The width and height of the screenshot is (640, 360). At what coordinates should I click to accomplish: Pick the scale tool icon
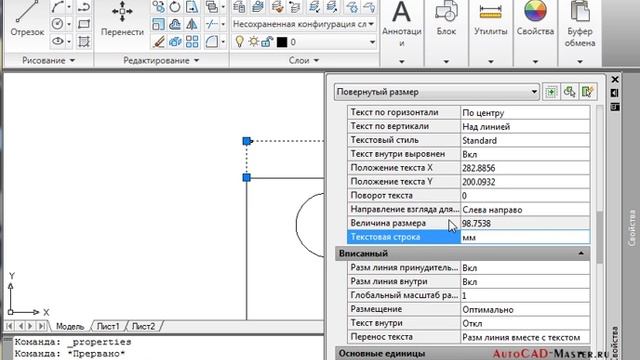point(158,24)
